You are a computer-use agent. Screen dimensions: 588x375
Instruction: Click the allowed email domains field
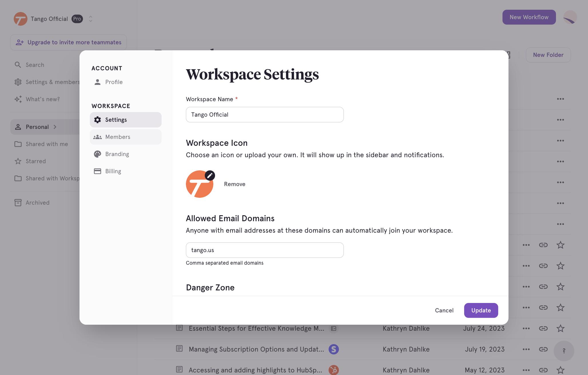coord(265,250)
